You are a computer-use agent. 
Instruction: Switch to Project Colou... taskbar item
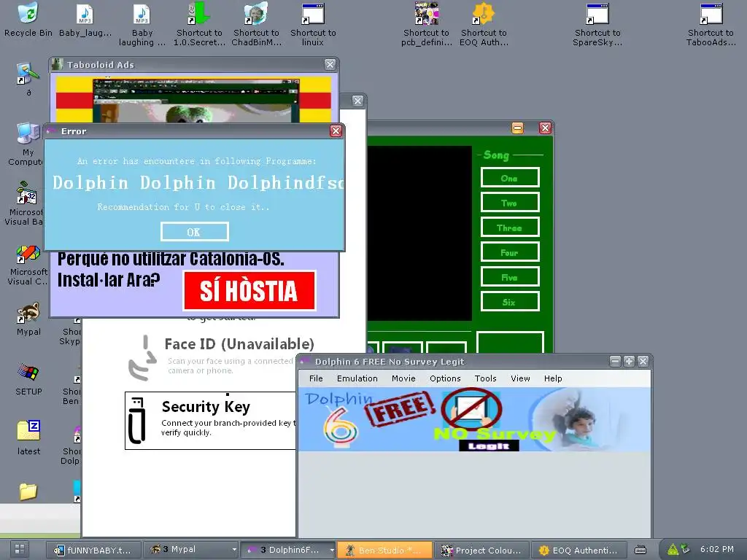[x=481, y=550]
